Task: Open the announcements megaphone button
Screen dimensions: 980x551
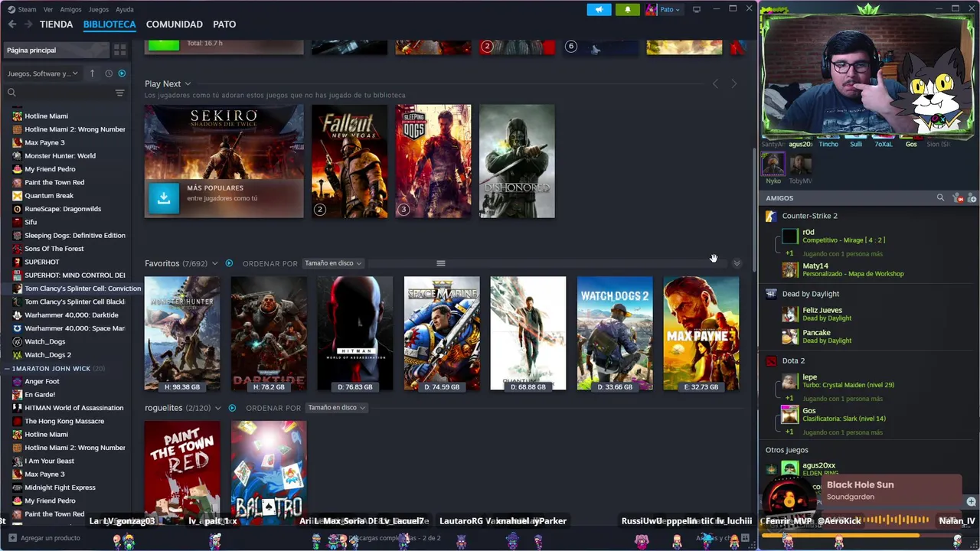Action: [x=599, y=9]
